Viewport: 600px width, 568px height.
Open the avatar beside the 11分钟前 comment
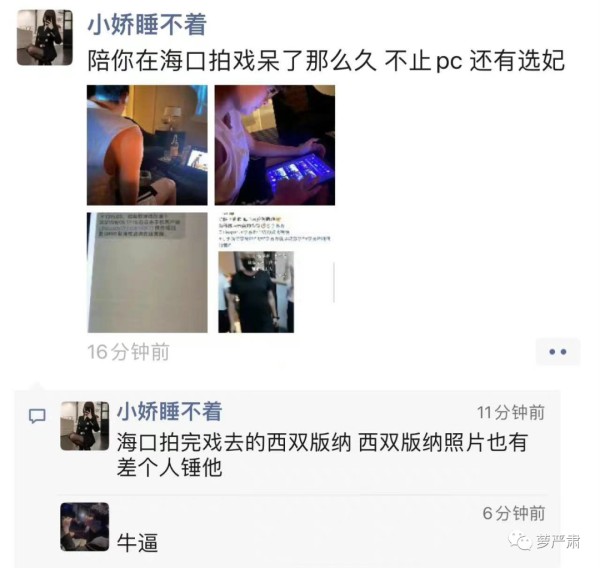(85, 426)
